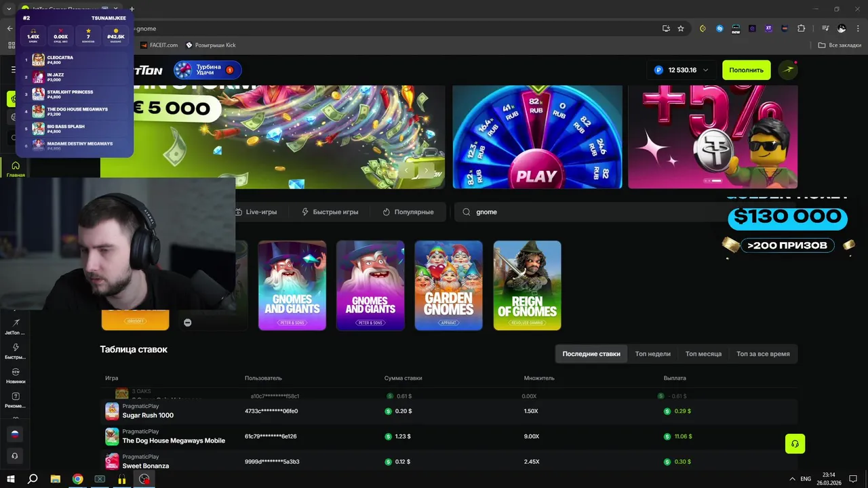Open the taskbar clock showing 23:14
The width and height of the screenshot is (868, 488).
point(829,479)
